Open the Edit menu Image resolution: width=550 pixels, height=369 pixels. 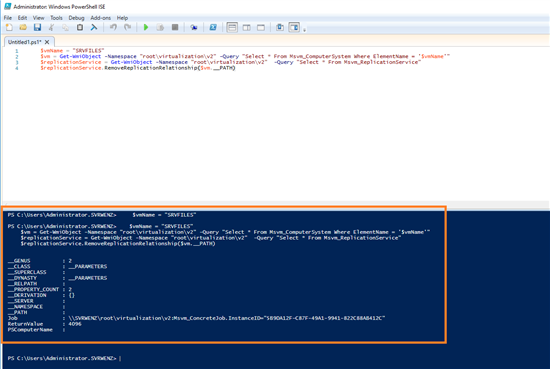(22, 18)
